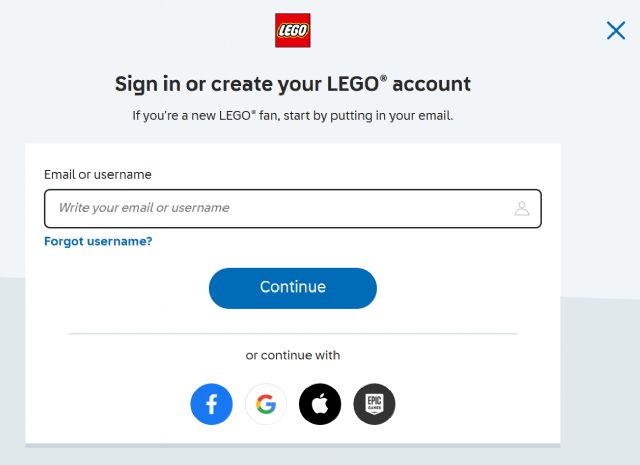Open the 'Forgot username?' link
The width and height of the screenshot is (640, 465).
click(x=98, y=241)
